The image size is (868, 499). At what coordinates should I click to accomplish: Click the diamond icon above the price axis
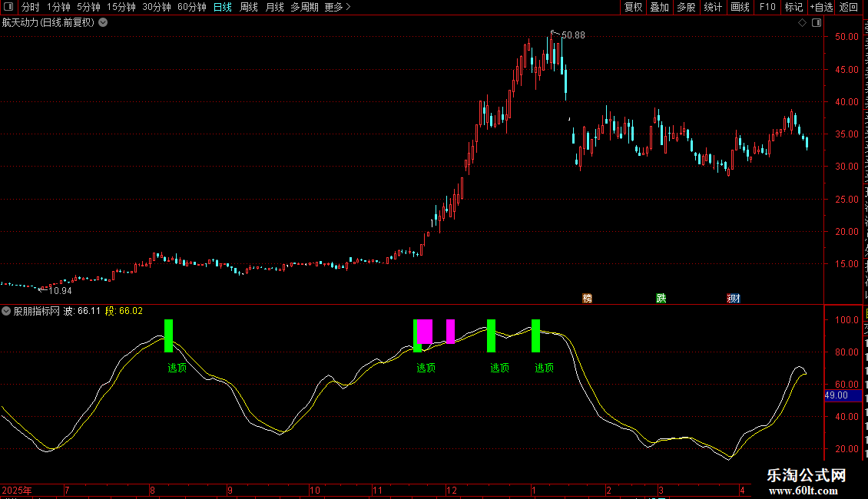(802, 23)
